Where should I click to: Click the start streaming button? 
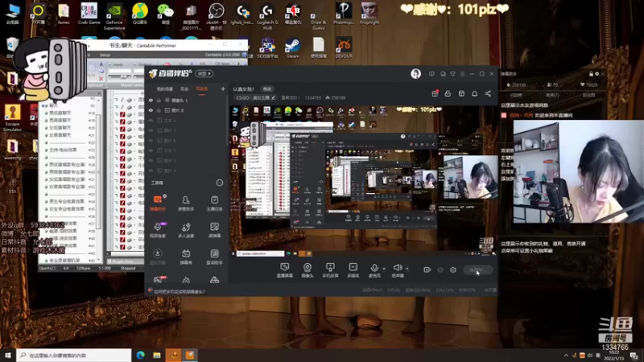point(477,269)
